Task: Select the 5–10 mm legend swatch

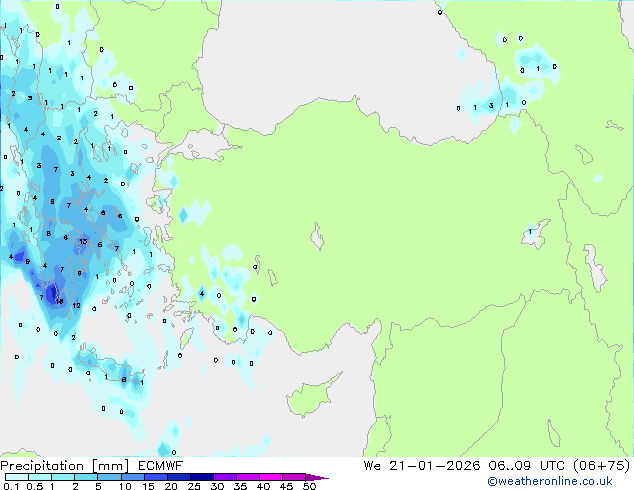Action: coord(109,477)
